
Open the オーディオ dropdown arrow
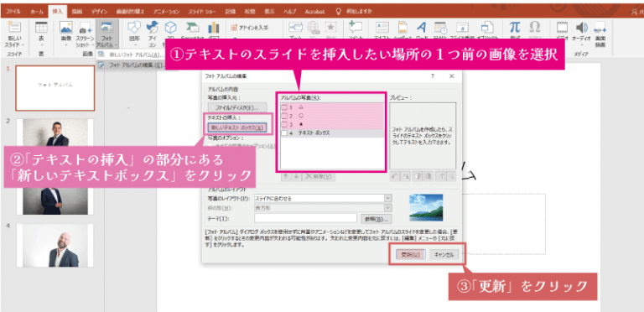581,44
